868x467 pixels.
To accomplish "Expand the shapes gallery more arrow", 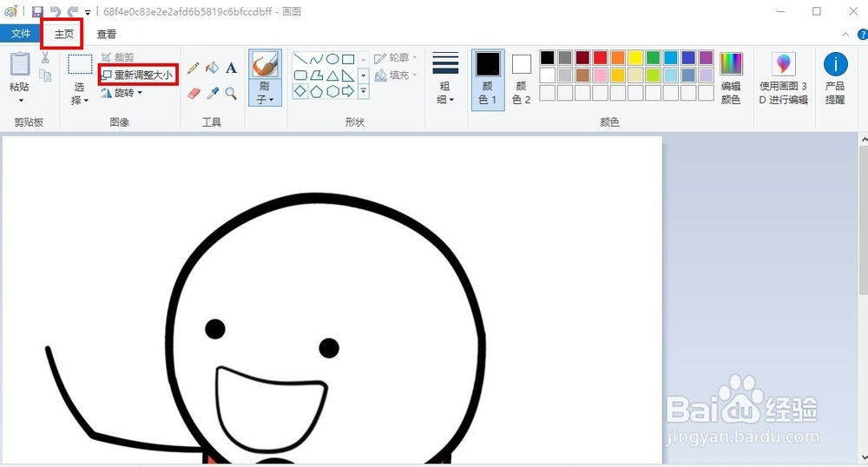I will click(x=364, y=91).
